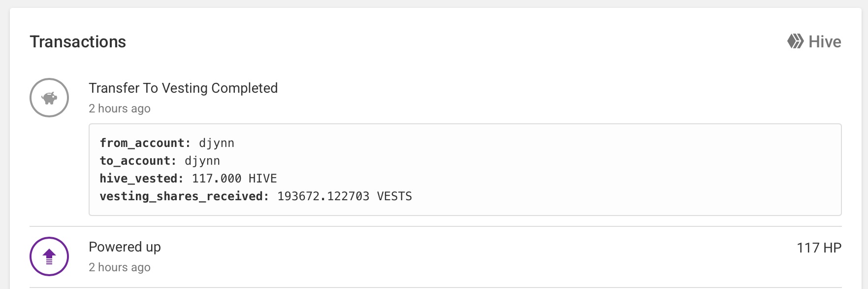Click the Hive label text
The height and width of the screenshot is (289, 868).
pyautogui.click(x=825, y=42)
